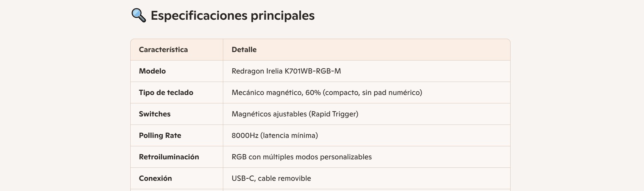Click the 'USB-C, cable removible' detail
Image resolution: width=644 pixels, height=191 pixels.
pos(271,178)
